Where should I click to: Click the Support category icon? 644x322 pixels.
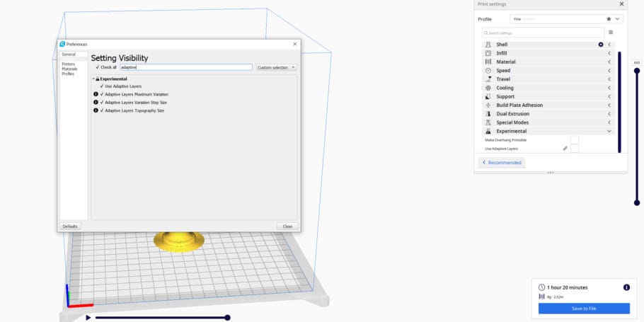coord(488,96)
